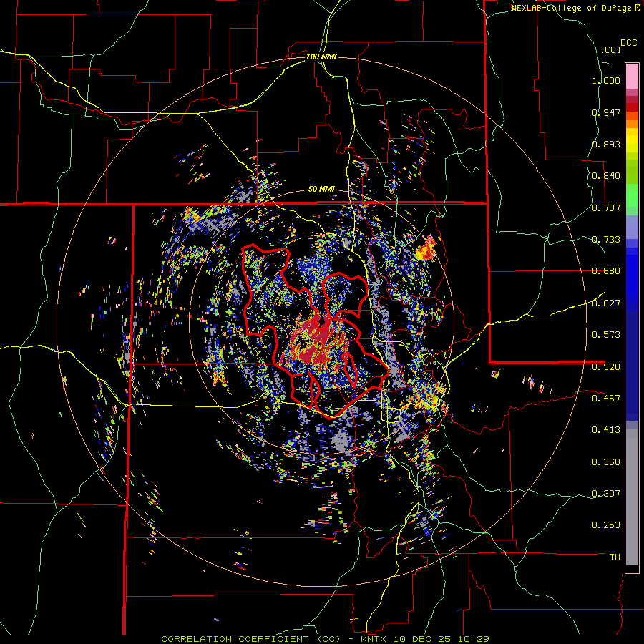Select the 0.307 scale label
644x644 pixels.
[x=606, y=493]
